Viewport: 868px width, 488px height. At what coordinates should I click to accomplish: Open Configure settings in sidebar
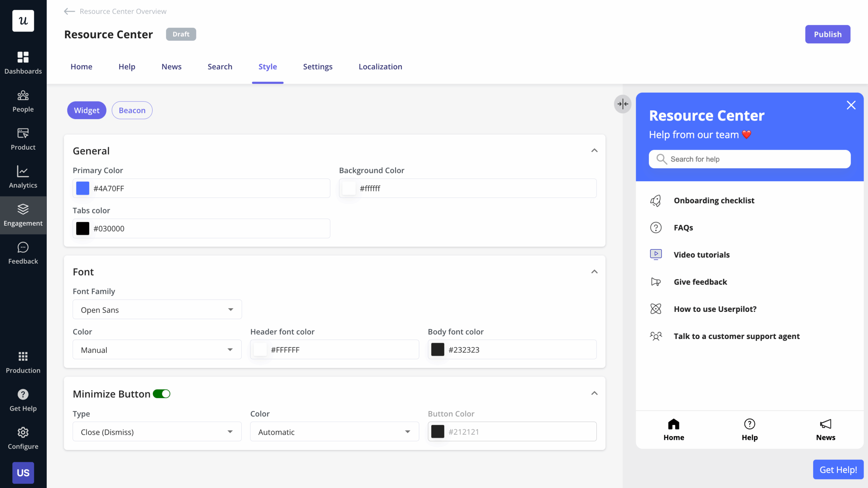pyautogui.click(x=23, y=437)
